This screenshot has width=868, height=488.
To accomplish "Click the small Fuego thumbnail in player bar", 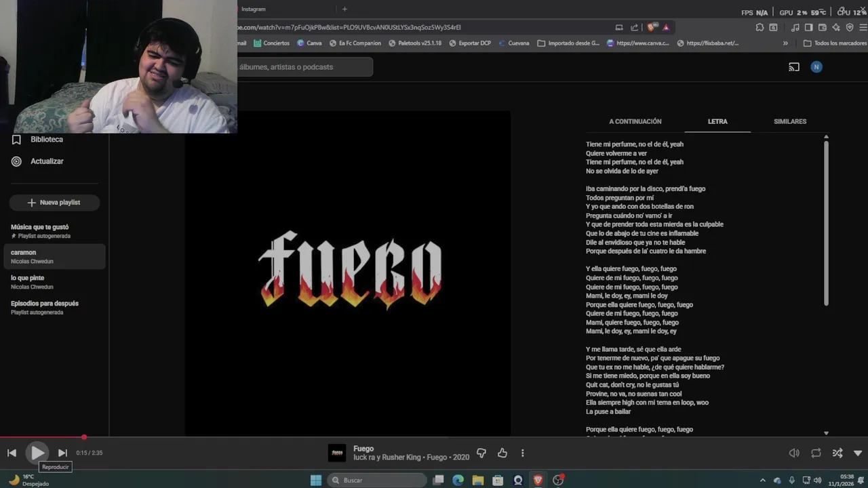I will coord(337,453).
